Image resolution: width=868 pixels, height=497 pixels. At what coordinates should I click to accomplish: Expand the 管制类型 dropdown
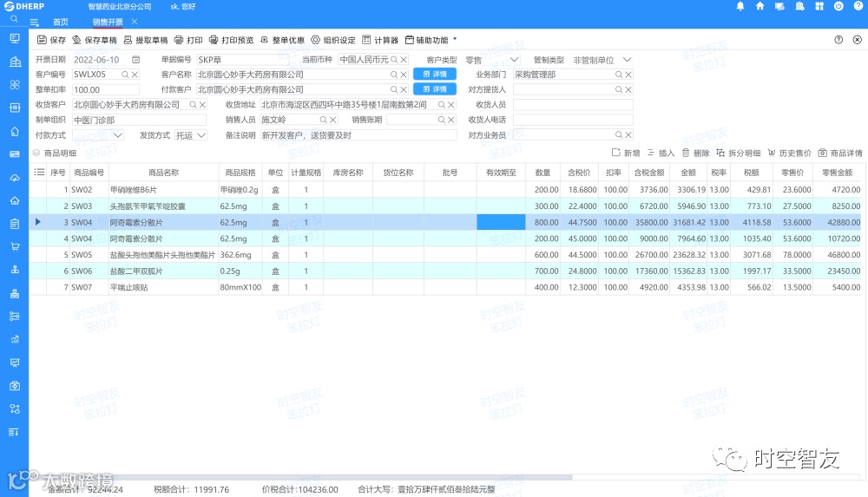tap(627, 60)
